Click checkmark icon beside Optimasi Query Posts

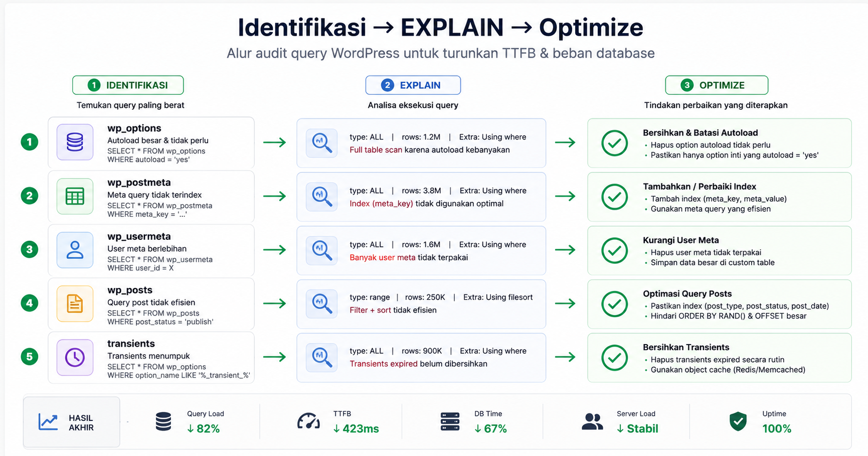coord(614,304)
